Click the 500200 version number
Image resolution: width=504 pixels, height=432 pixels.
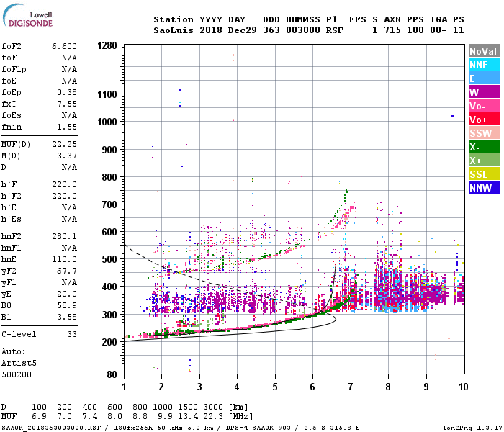pyautogui.click(x=17, y=374)
